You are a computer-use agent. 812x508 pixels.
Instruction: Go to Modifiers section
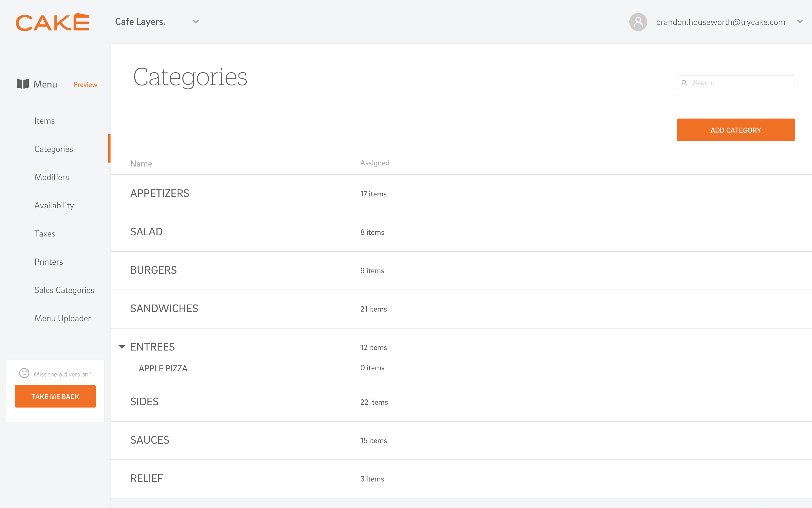[52, 177]
